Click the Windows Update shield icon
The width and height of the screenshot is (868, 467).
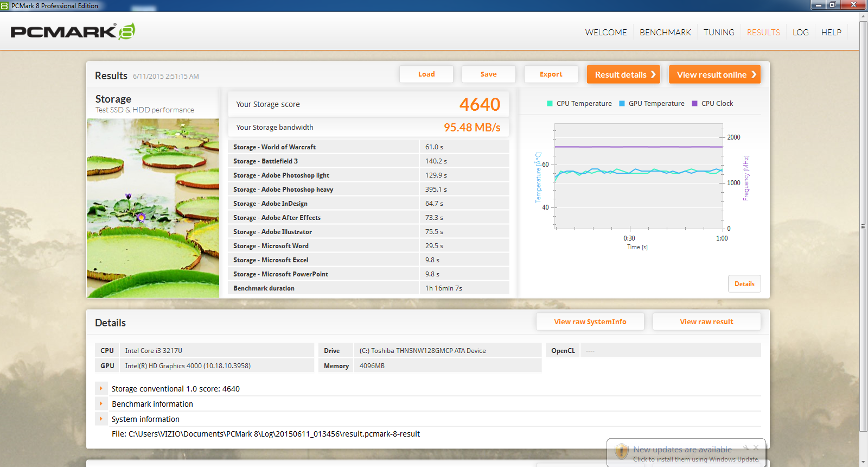(x=621, y=451)
